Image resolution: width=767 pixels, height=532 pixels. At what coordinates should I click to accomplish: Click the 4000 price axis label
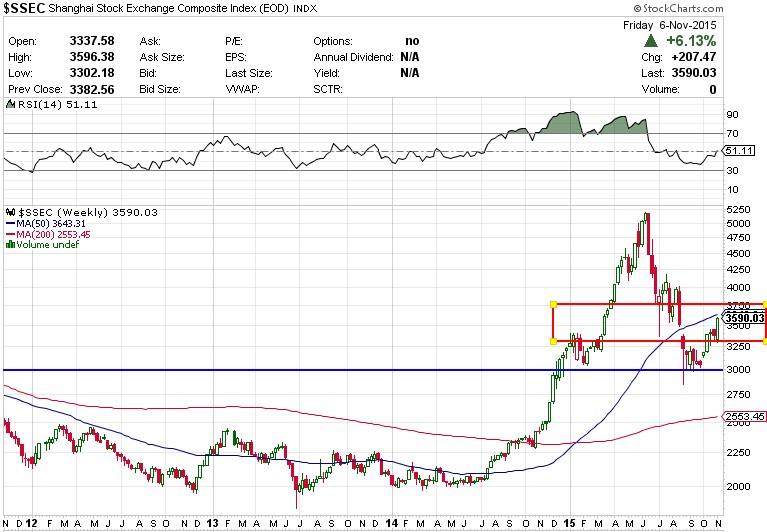[738, 288]
